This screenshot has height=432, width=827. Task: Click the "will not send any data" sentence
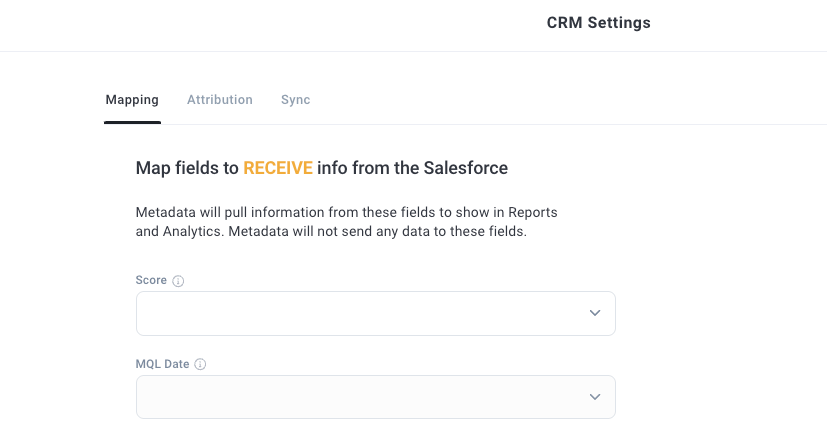click(x=378, y=232)
